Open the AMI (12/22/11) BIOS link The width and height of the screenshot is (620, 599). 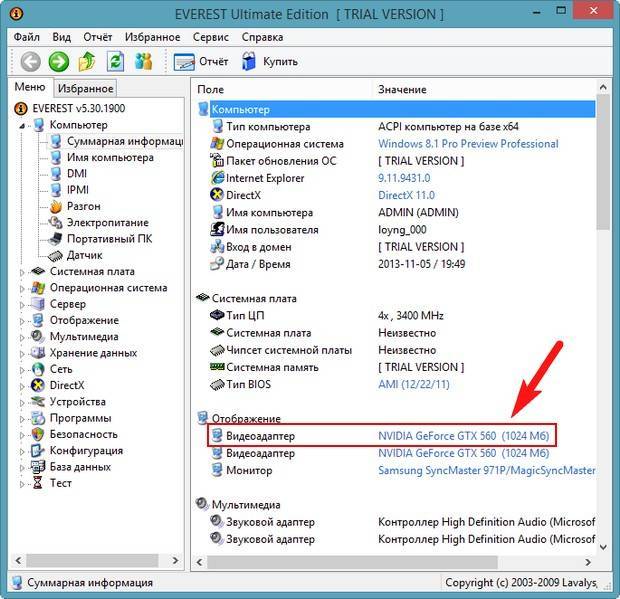point(414,384)
